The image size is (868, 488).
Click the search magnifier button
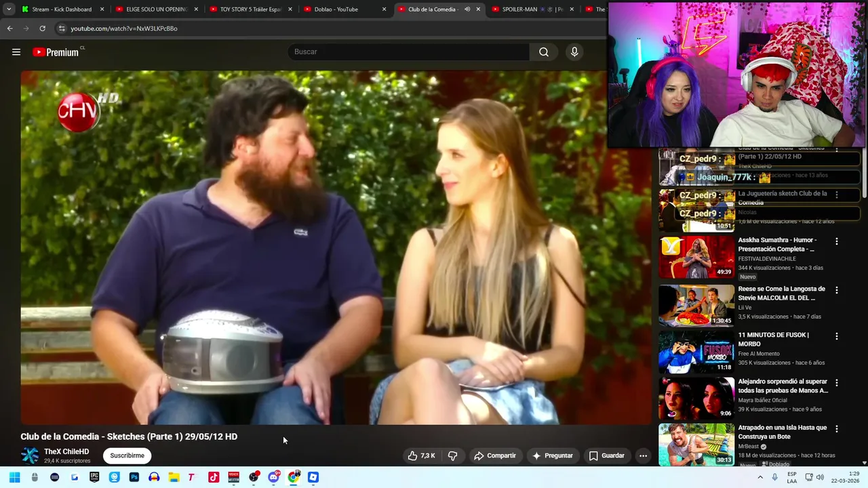(544, 52)
